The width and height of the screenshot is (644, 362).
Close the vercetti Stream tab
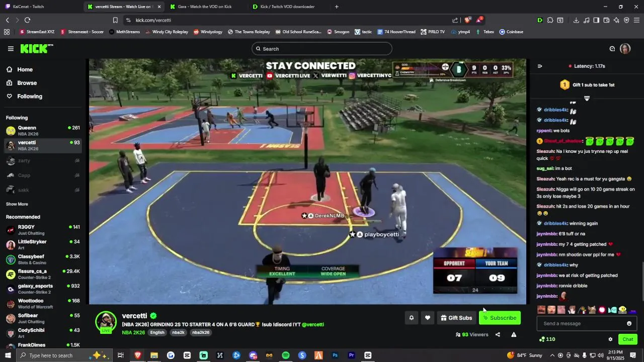(x=159, y=7)
